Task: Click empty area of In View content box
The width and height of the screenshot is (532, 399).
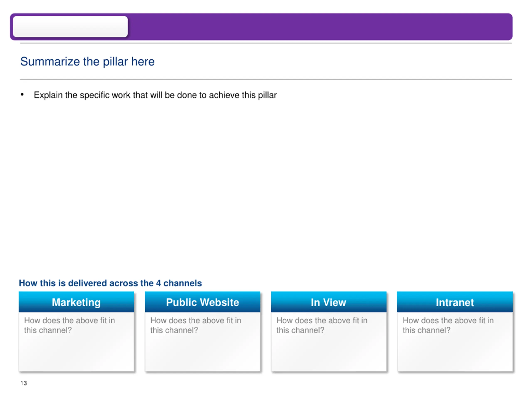Action: point(329,353)
